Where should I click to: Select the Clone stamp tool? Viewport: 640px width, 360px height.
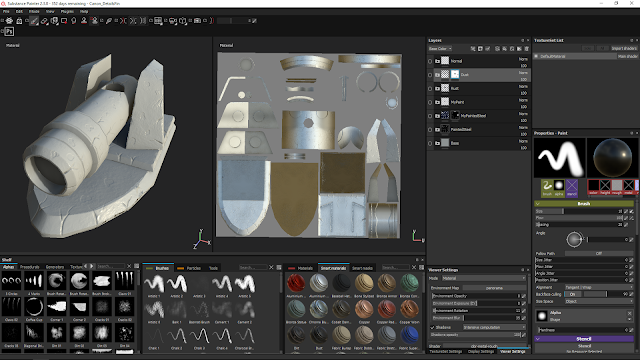84,21
